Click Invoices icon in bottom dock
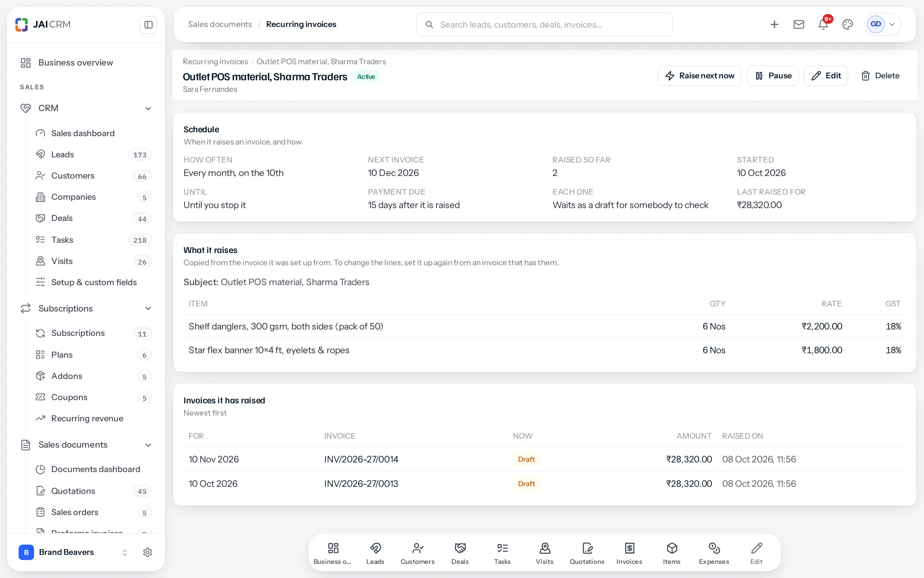Viewport: 924px width, 578px height. coord(629,553)
